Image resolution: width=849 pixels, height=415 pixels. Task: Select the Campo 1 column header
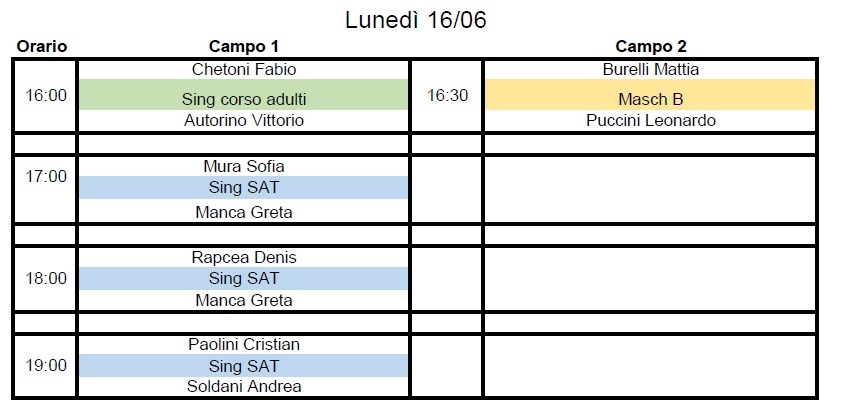[244, 47]
